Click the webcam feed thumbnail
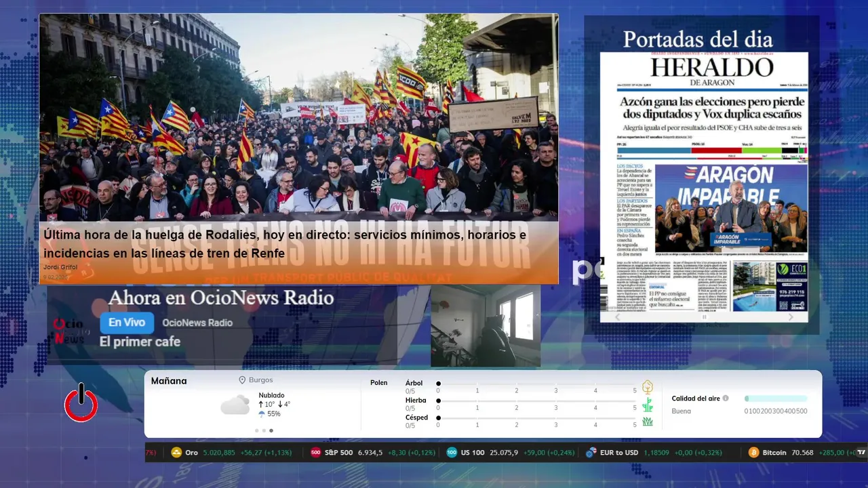The height and width of the screenshot is (488, 868). coord(486,326)
